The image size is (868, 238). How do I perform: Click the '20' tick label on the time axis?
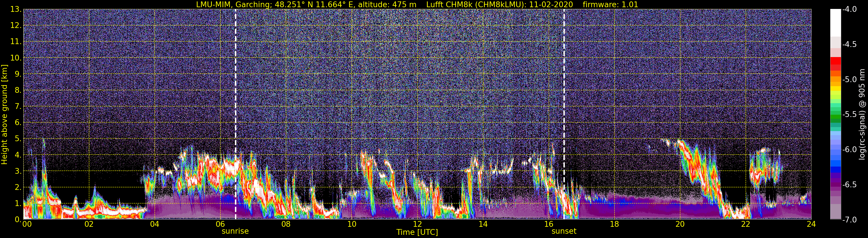(680, 224)
